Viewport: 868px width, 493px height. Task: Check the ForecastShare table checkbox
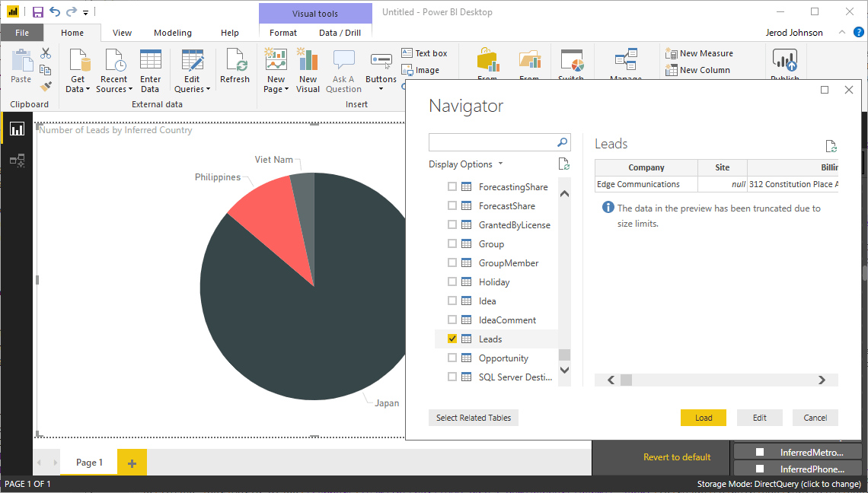click(x=452, y=206)
